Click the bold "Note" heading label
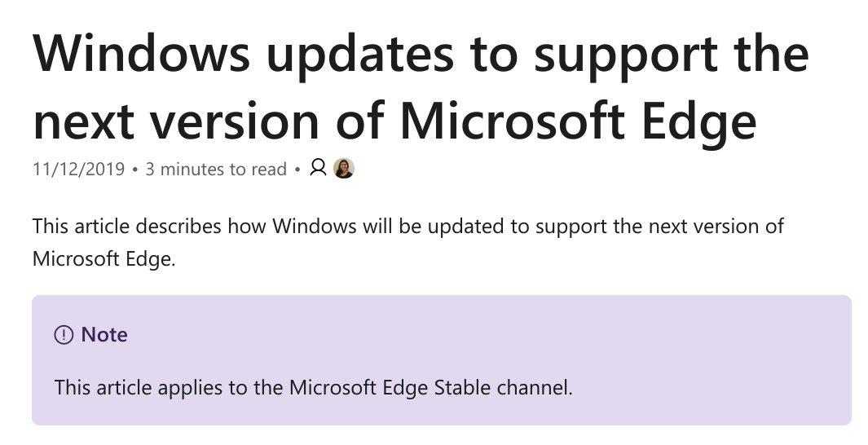868x445 pixels. click(104, 335)
